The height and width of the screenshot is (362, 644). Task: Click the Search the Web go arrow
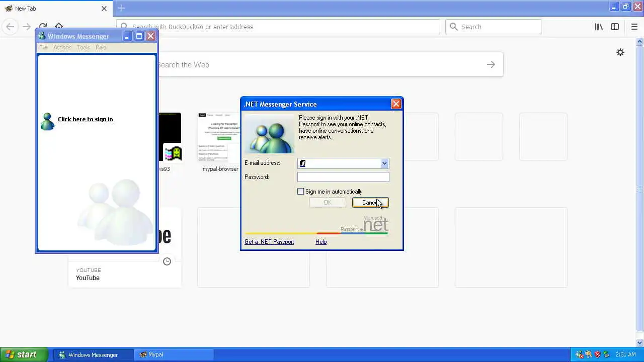coord(491,64)
